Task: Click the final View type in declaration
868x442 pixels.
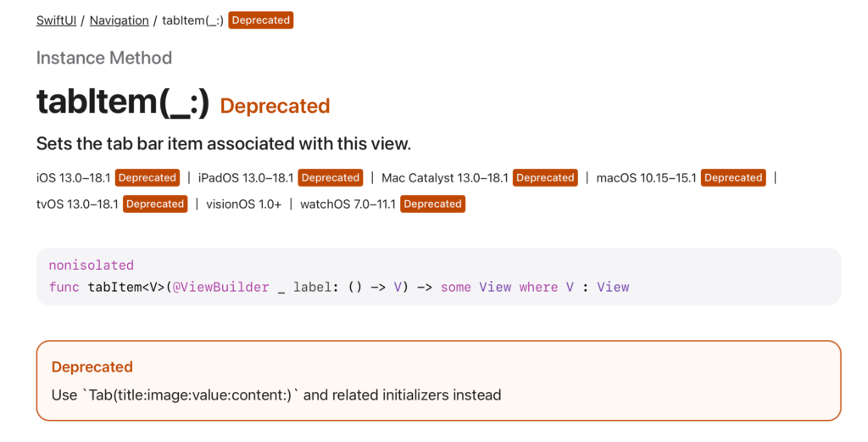Action: click(x=613, y=287)
